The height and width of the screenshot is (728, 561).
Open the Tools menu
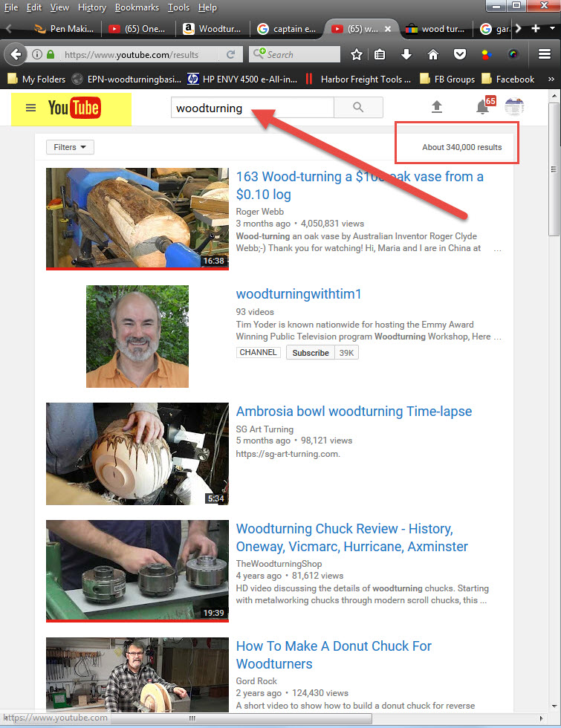(x=179, y=7)
